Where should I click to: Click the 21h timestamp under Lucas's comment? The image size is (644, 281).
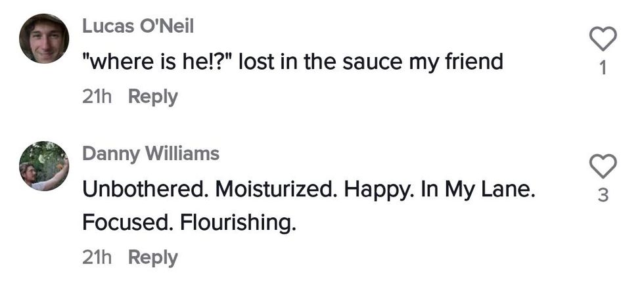(x=97, y=97)
